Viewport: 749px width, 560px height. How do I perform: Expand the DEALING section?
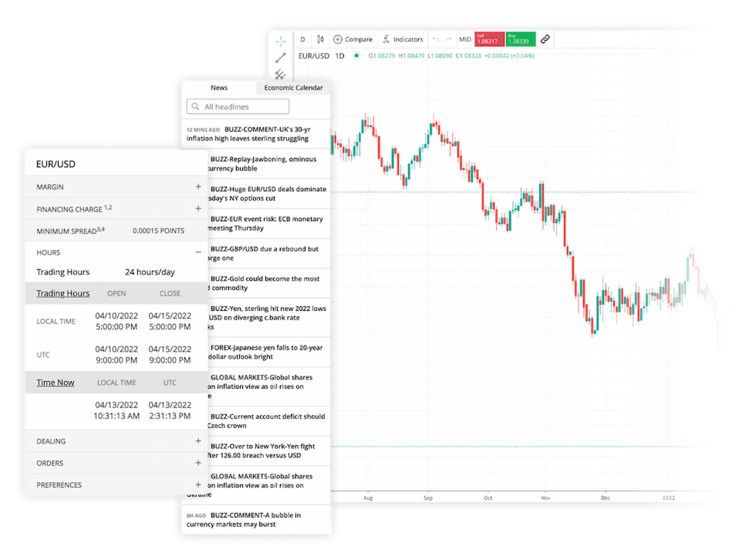click(116, 441)
